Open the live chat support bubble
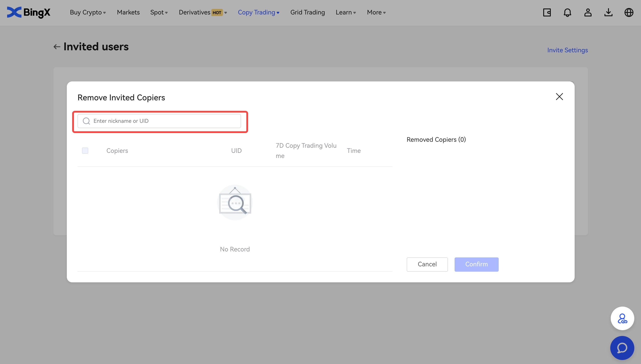This screenshot has height=364, width=641. click(622, 348)
